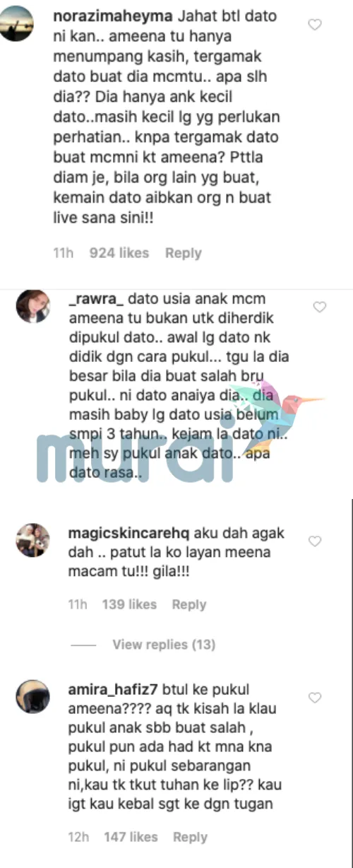Reply to magicskincarehq's comment
This screenshot has height=868, width=353.
pyautogui.click(x=189, y=604)
